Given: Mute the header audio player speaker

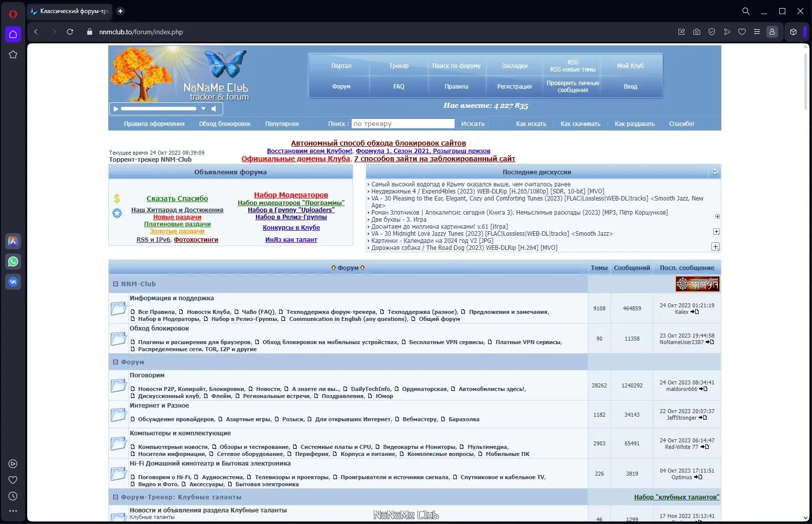Looking at the screenshot, I should click(x=214, y=109).
